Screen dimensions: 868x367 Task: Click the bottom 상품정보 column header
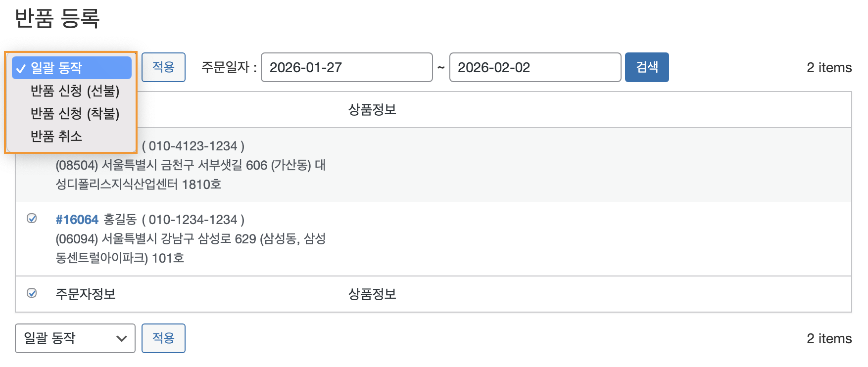pyautogui.click(x=372, y=294)
